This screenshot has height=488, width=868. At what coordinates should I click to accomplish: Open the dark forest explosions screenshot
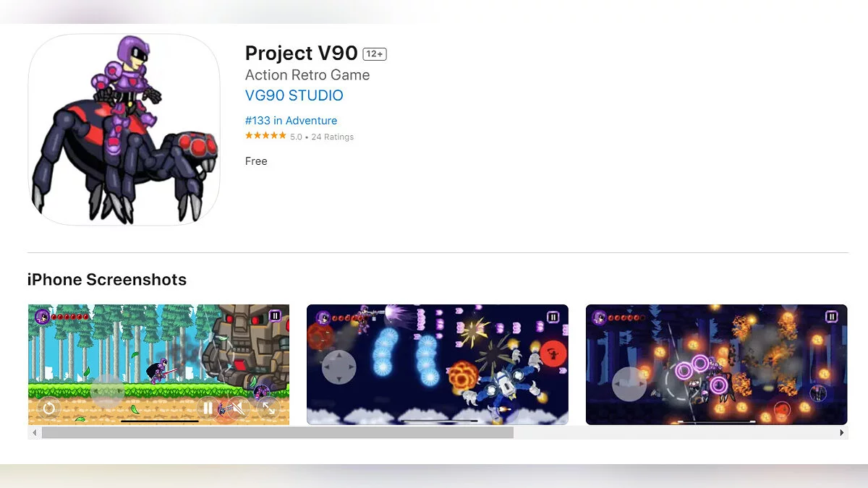716,364
